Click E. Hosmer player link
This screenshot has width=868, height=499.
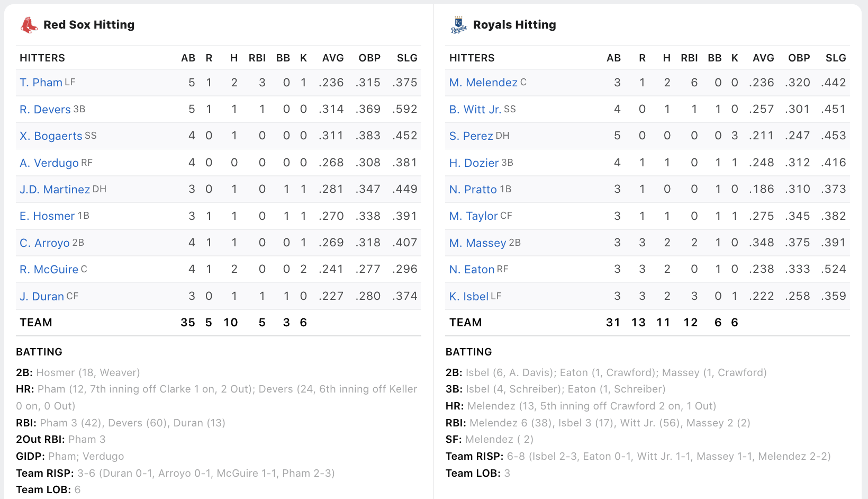tap(47, 216)
